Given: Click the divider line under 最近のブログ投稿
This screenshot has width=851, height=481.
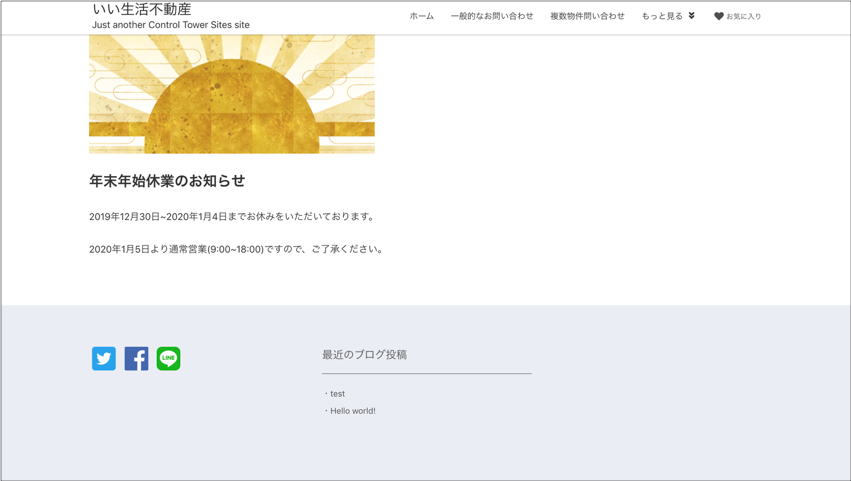Looking at the screenshot, I should click(x=426, y=373).
